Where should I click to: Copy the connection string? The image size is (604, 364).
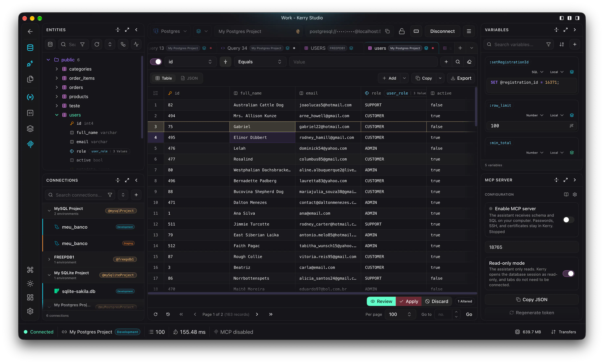pyautogui.click(x=387, y=31)
